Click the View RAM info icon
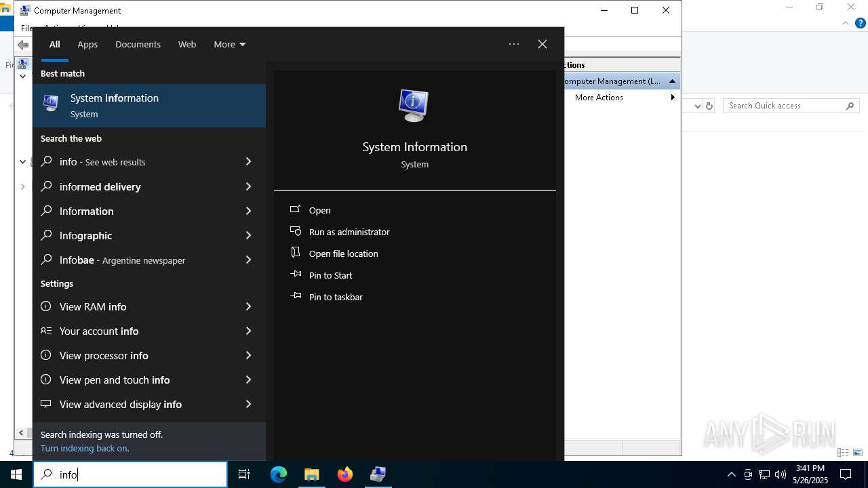 coord(46,306)
